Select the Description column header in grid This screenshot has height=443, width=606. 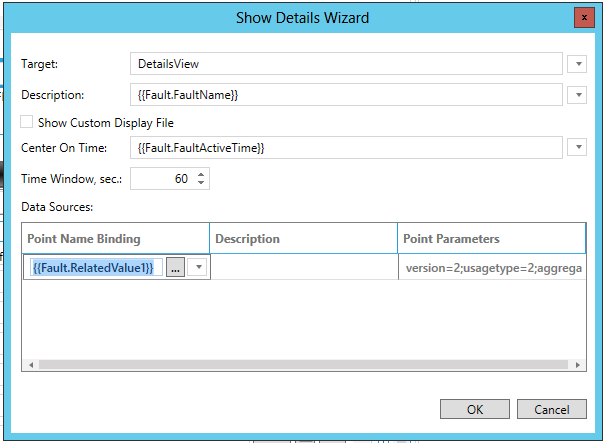pyautogui.click(x=303, y=239)
